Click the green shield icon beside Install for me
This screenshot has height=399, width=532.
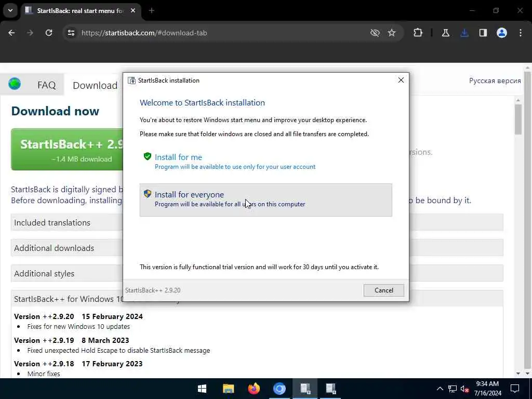[x=147, y=156]
